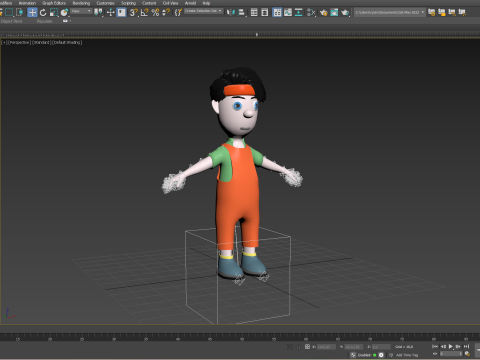Open Render Setup teapot icon

(323, 12)
